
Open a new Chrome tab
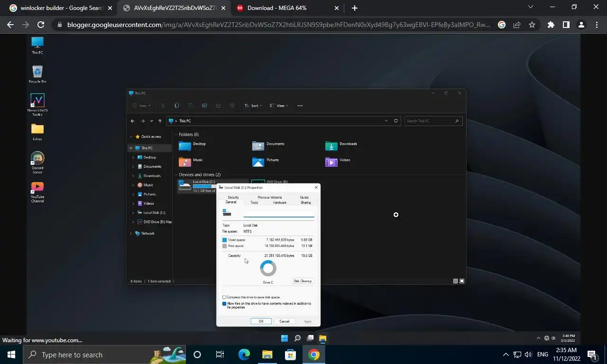point(355,8)
